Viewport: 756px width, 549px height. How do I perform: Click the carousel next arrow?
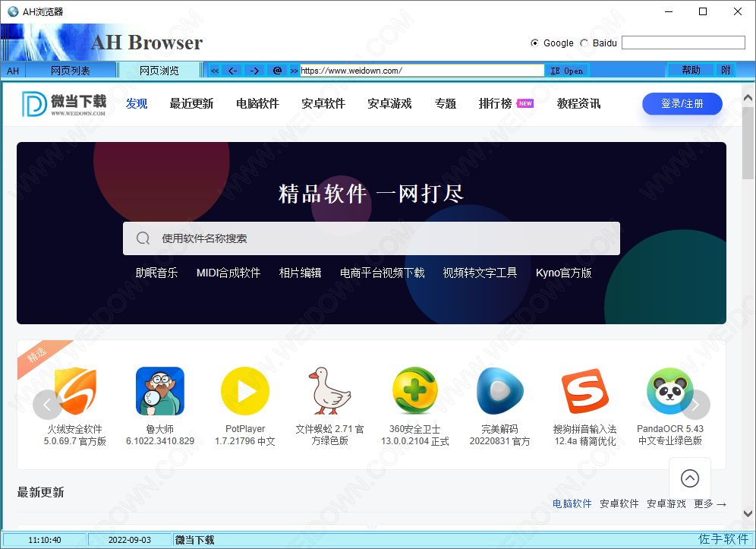tap(695, 405)
